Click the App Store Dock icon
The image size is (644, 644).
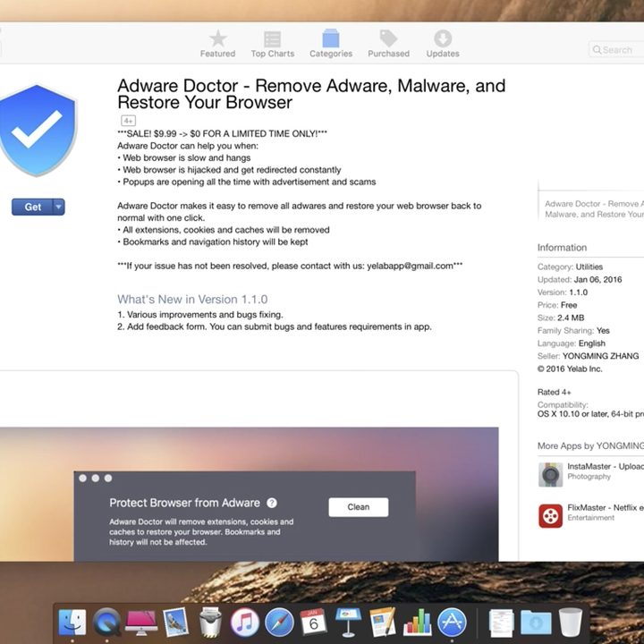click(x=452, y=623)
